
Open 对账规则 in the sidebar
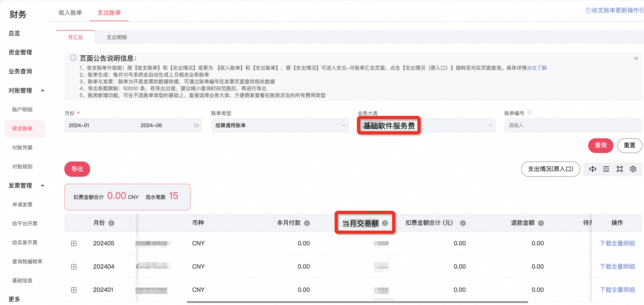click(x=22, y=166)
